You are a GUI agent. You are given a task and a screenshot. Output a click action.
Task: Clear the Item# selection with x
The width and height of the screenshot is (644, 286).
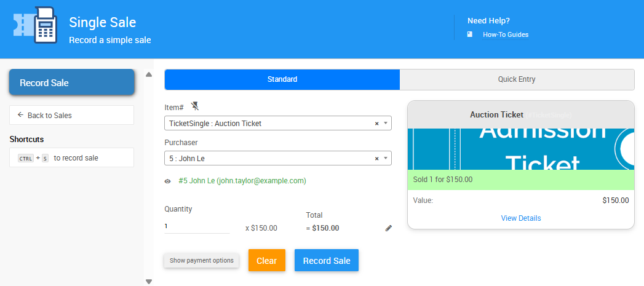coord(376,124)
